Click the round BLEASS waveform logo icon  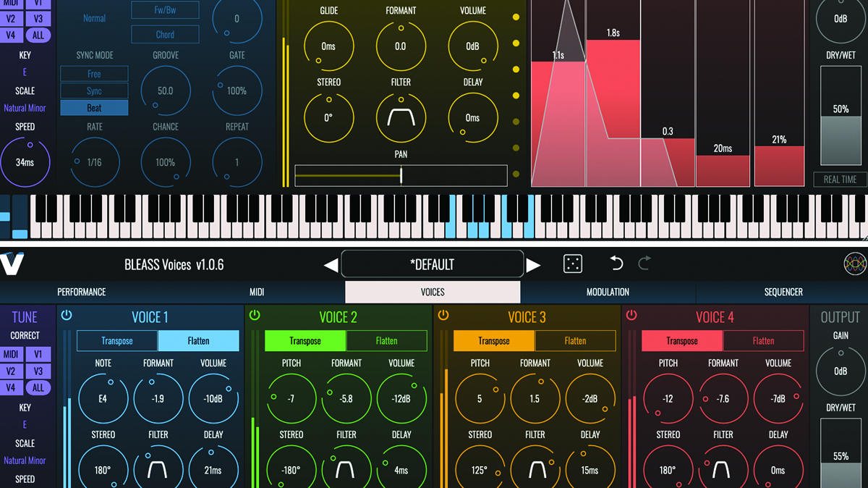855,264
